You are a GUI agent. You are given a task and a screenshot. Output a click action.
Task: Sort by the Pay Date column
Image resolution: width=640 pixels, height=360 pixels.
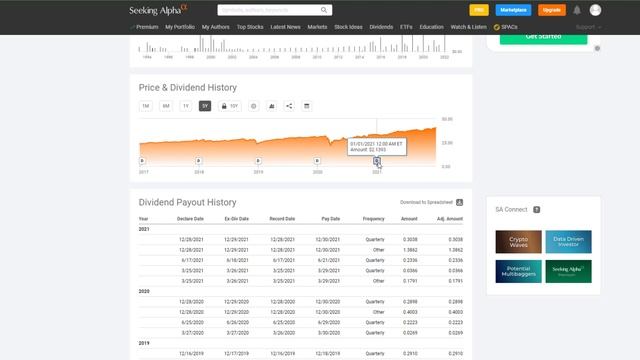(331, 219)
